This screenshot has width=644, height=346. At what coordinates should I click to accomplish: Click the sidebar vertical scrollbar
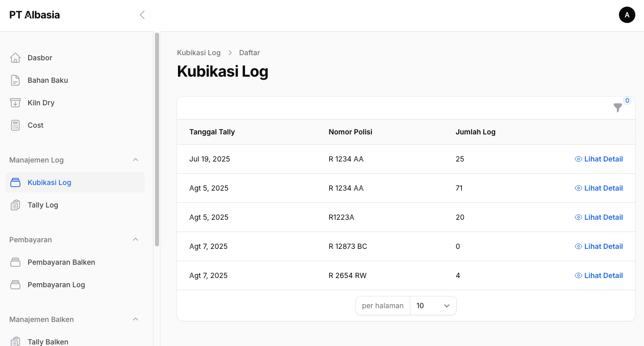tap(157, 139)
